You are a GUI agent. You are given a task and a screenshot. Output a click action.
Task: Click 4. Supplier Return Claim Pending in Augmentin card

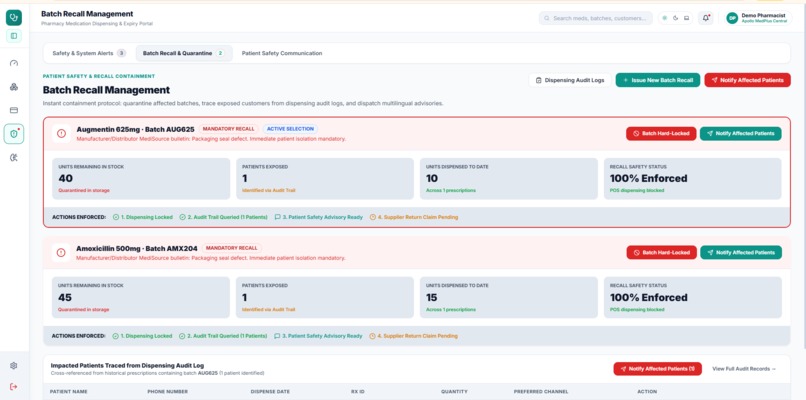[414, 217]
